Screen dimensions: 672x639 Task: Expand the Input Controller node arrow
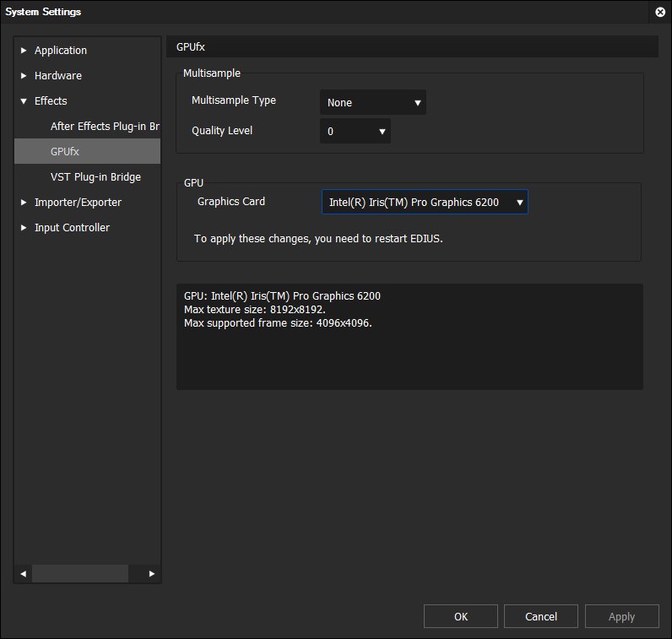[24, 228]
